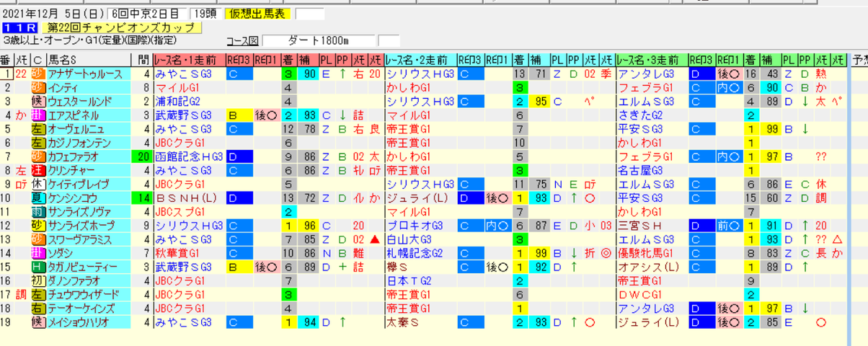The image size is (868, 346).
Task: Click the 番 column header
Action: tap(6, 60)
